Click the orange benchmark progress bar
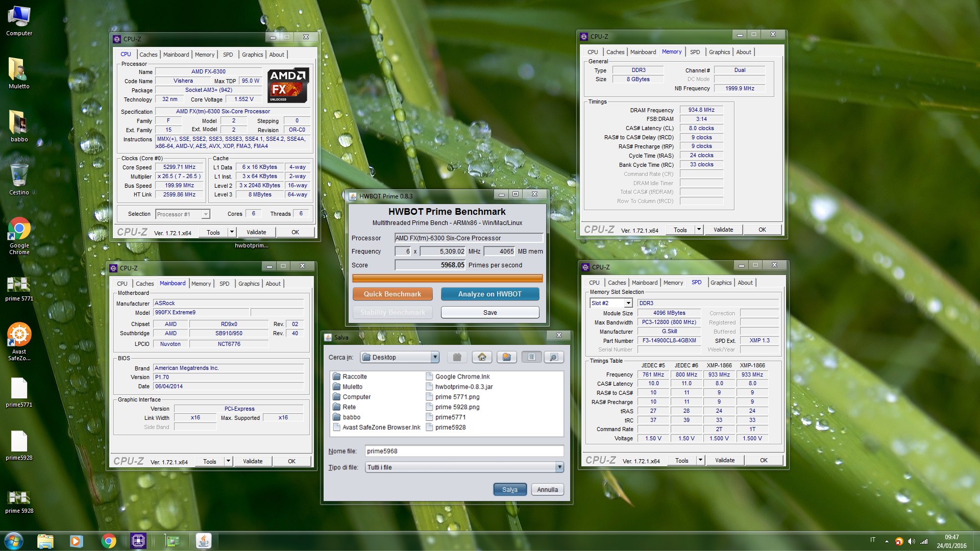This screenshot has width=980, height=551. click(447, 278)
